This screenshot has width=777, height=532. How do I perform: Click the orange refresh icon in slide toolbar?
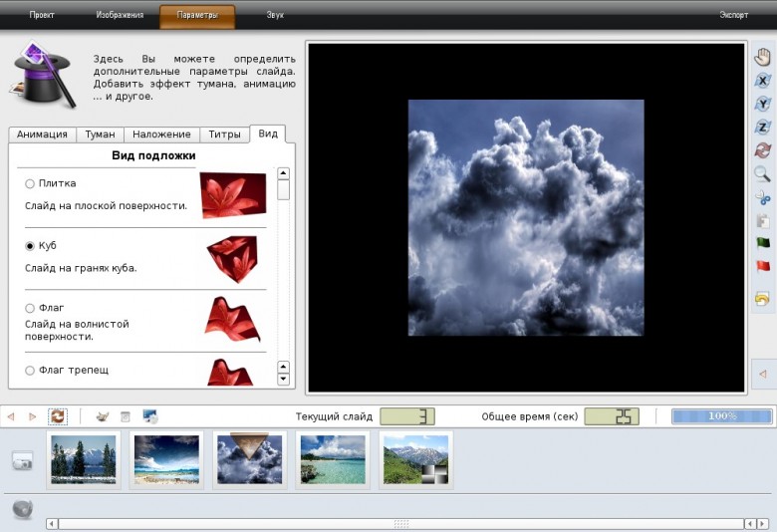pyautogui.click(x=58, y=416)
